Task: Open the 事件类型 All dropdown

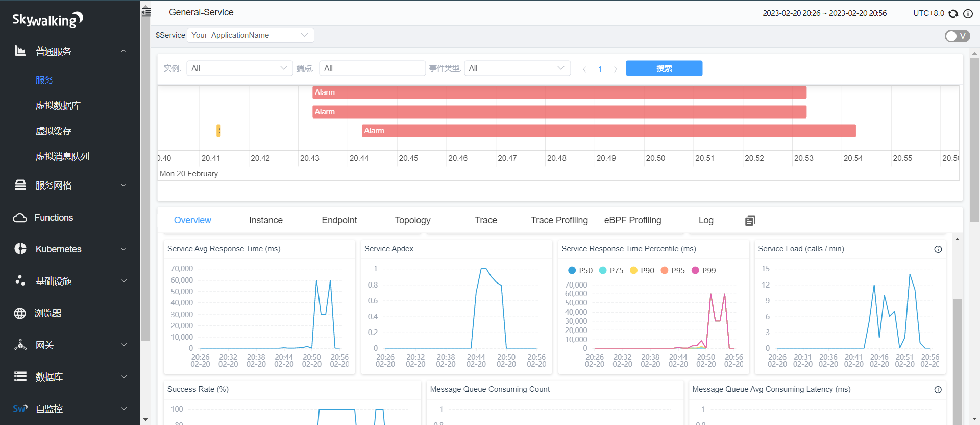Action: (517, 68)
